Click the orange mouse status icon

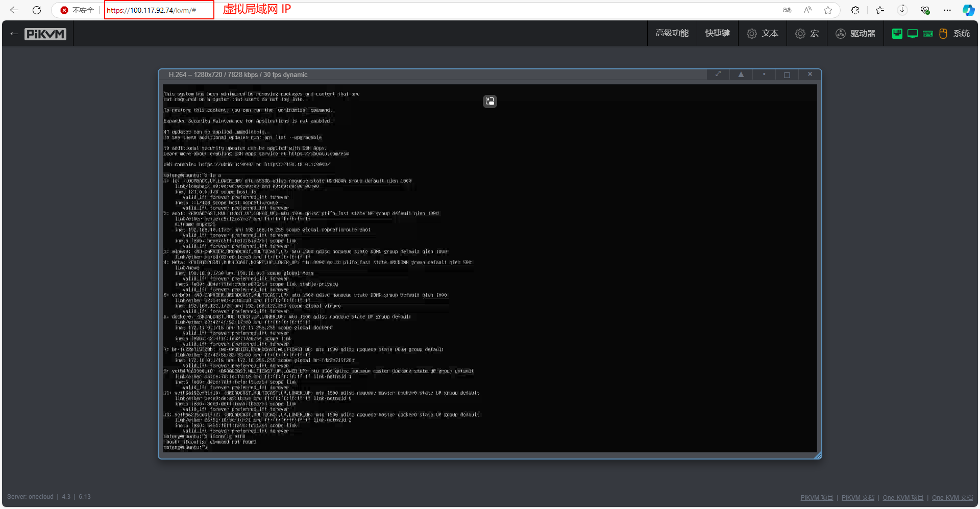pos(943,34)
